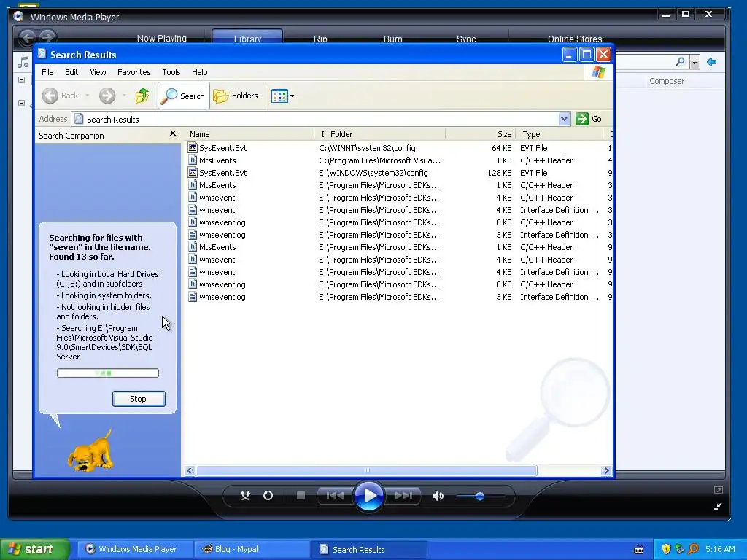Click the green Go button
This screenshot has width=747, height=560.
pyautogui.click(x=589, y=119)
